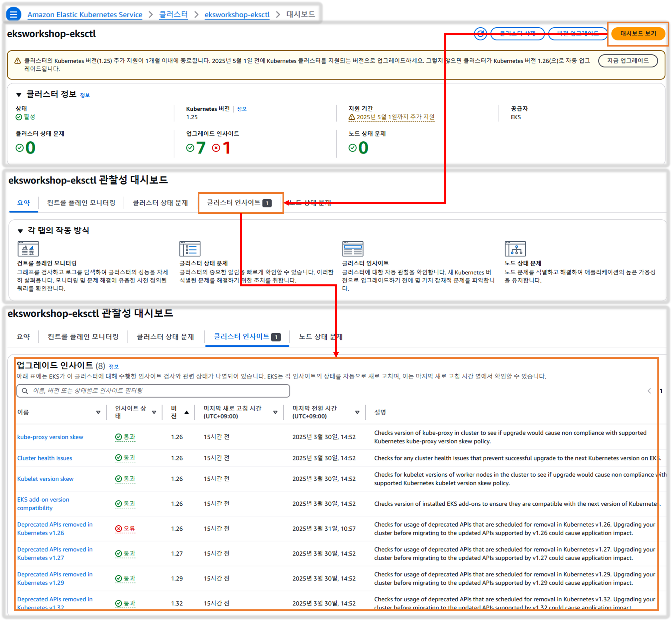Sort by 마지막 전환 시간 column arrow

pos(357,412)
